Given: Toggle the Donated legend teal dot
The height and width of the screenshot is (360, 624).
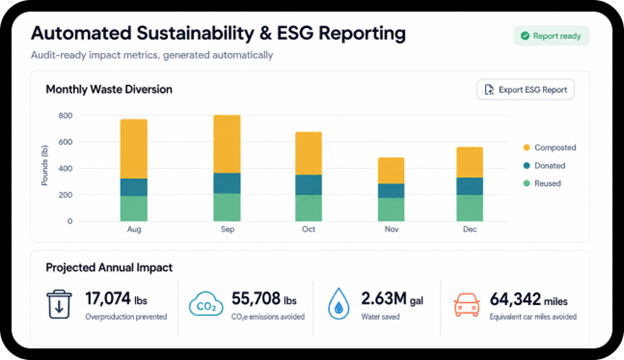Looking at the screenshot, I should pyautogui.click(x=526, y=165).
